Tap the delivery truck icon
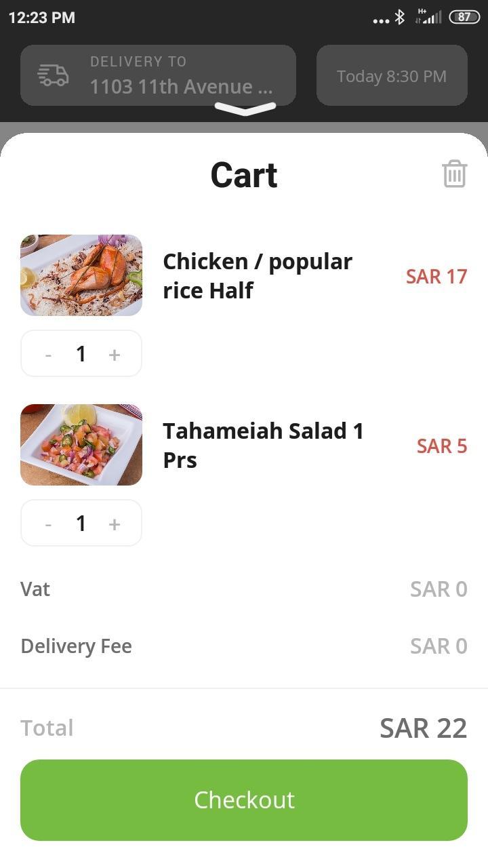 pos(53,75)
